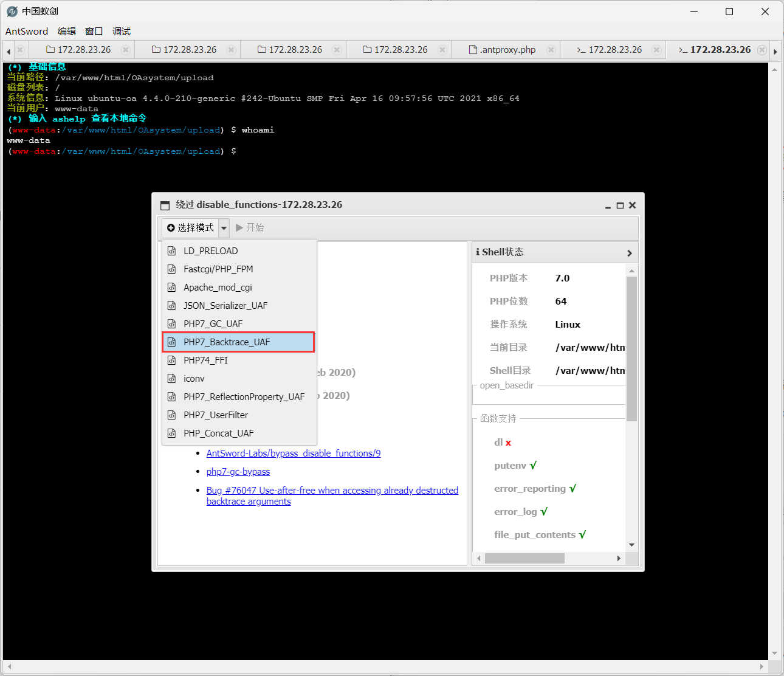Click the AntSword logo in title bar

tap(12, 12)
